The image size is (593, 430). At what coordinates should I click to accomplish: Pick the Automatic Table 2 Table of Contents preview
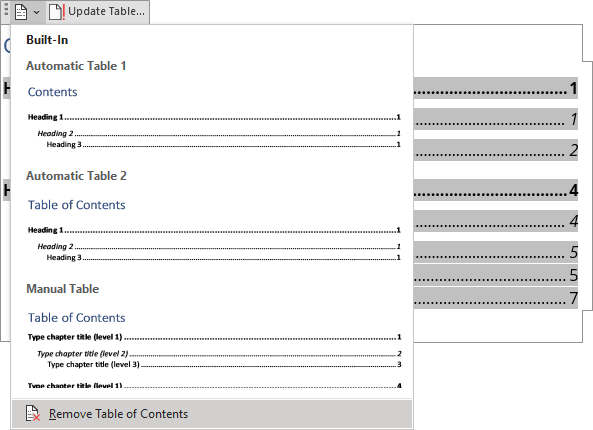pyautogui.click(x=76, y=205)
